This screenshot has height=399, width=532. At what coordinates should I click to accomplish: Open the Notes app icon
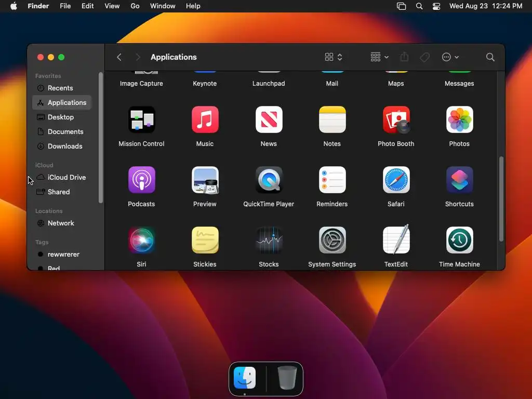332,120
